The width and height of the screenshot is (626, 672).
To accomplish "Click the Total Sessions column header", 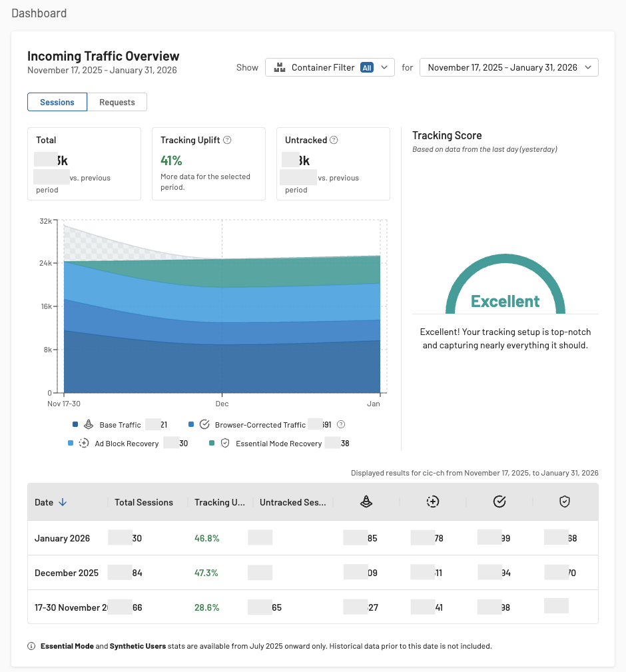I will pos(144,503).
